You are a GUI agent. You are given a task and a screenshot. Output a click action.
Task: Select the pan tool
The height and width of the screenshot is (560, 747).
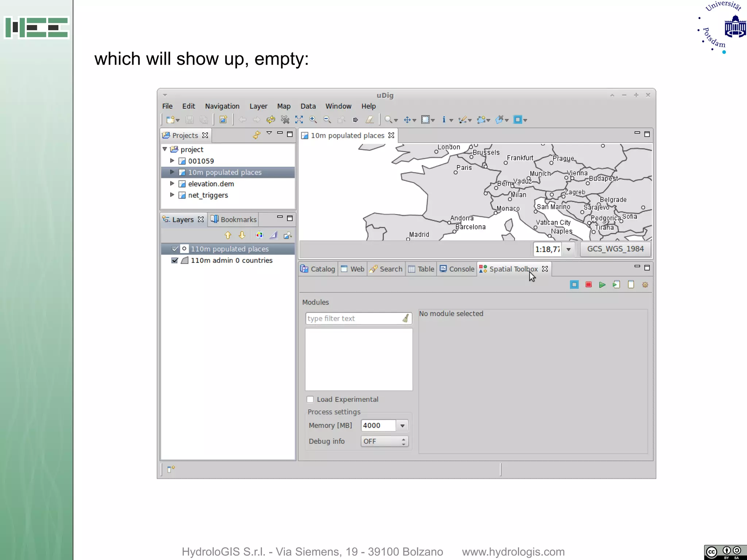click(x=407, y=120)
